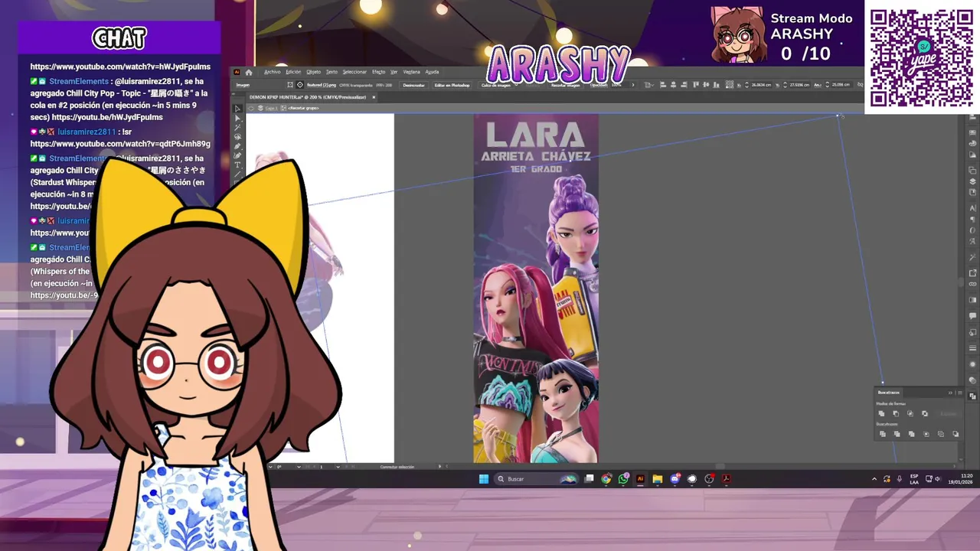This screenshot has height=551, width=980.
Task: Show hidden system tray icons
Action: [874, 479]
